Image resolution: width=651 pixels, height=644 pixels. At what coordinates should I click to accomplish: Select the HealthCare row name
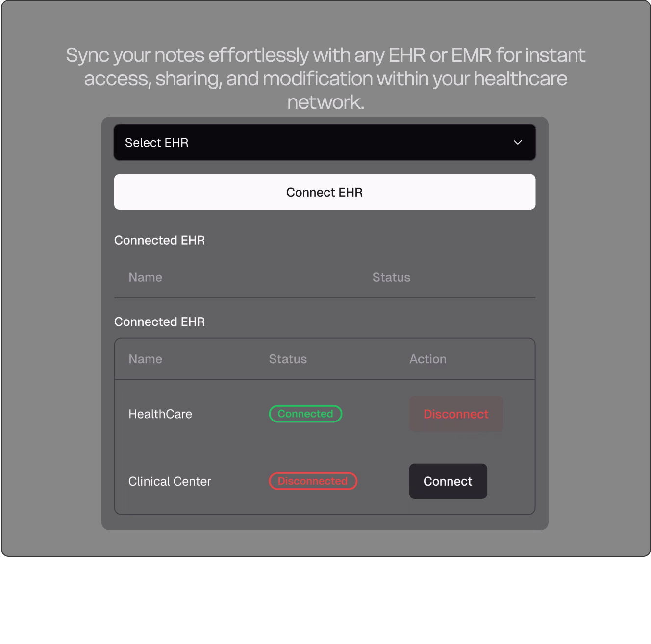click(x=160, y=414)
